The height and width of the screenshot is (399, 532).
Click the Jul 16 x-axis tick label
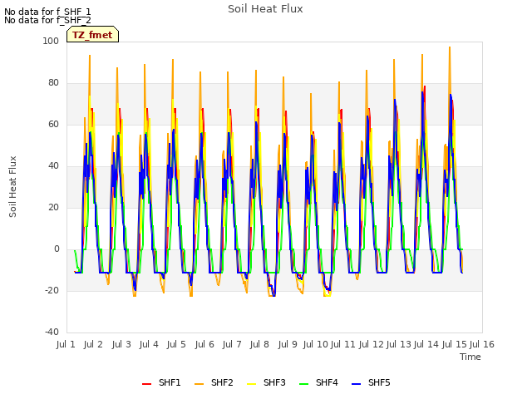pos(481,344)
